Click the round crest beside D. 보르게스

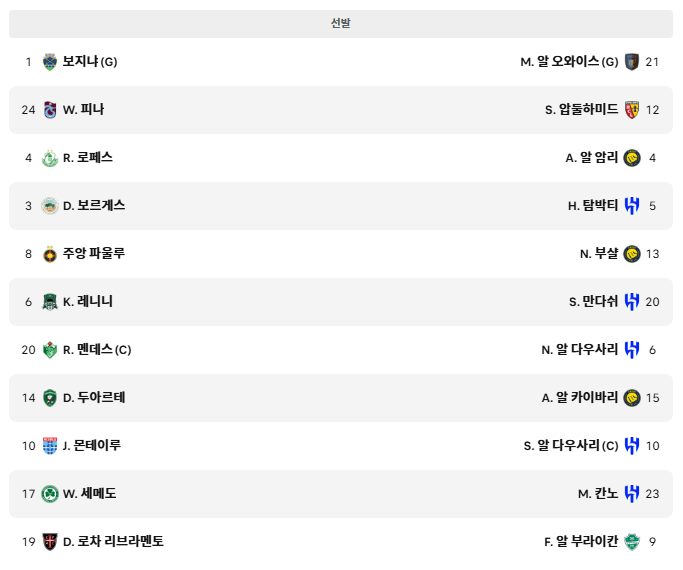50,206
